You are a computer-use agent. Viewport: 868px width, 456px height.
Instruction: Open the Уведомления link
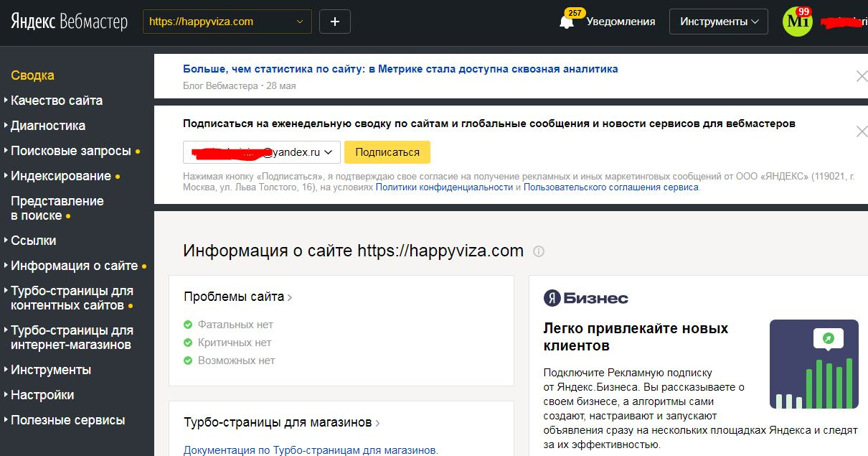[621, 22]
